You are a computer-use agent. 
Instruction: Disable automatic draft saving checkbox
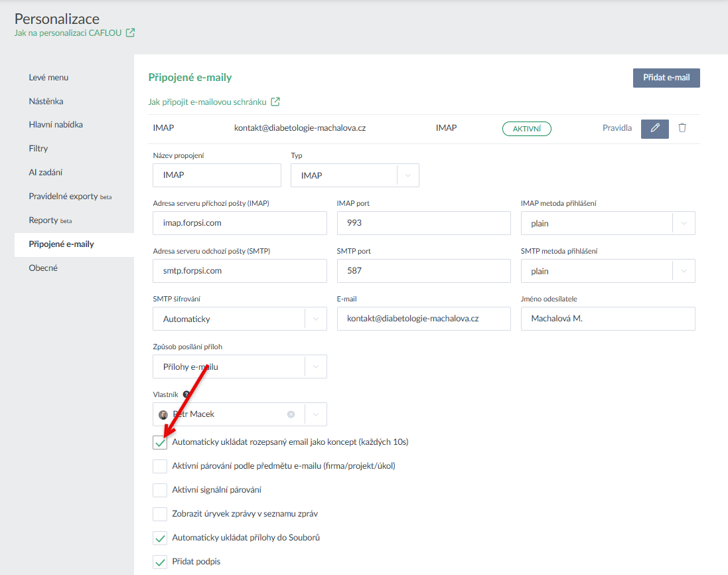(160, 442)
